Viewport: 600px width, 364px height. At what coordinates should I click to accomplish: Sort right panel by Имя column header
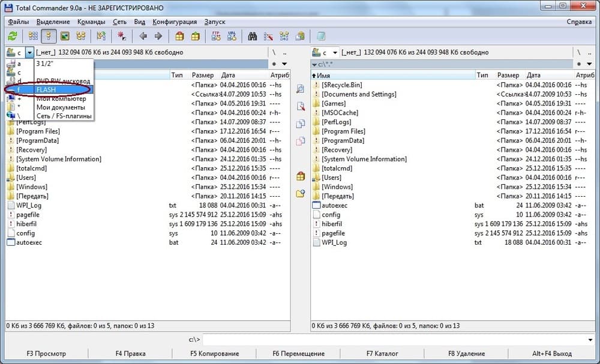393,76
